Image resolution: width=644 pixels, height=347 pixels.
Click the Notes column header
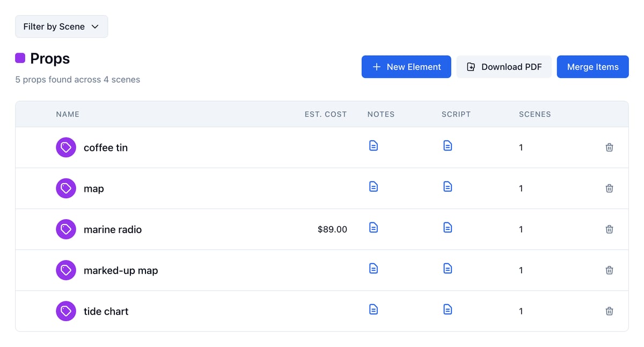pos(381,114)
